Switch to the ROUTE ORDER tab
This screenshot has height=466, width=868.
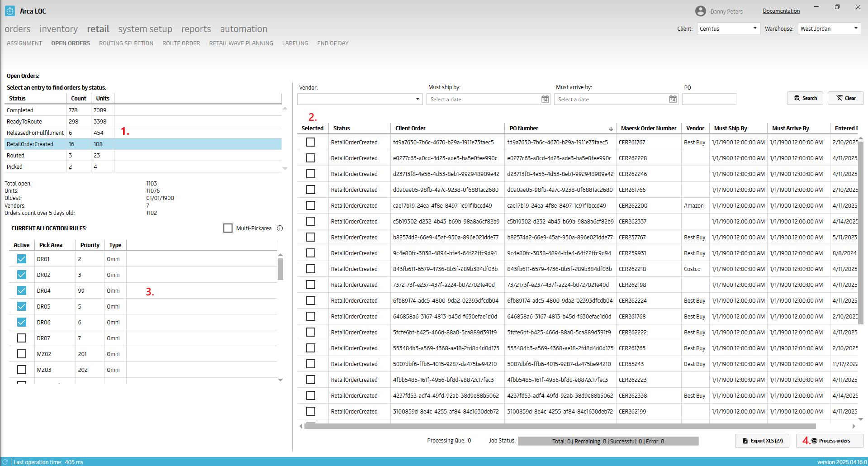coord(181,43)
